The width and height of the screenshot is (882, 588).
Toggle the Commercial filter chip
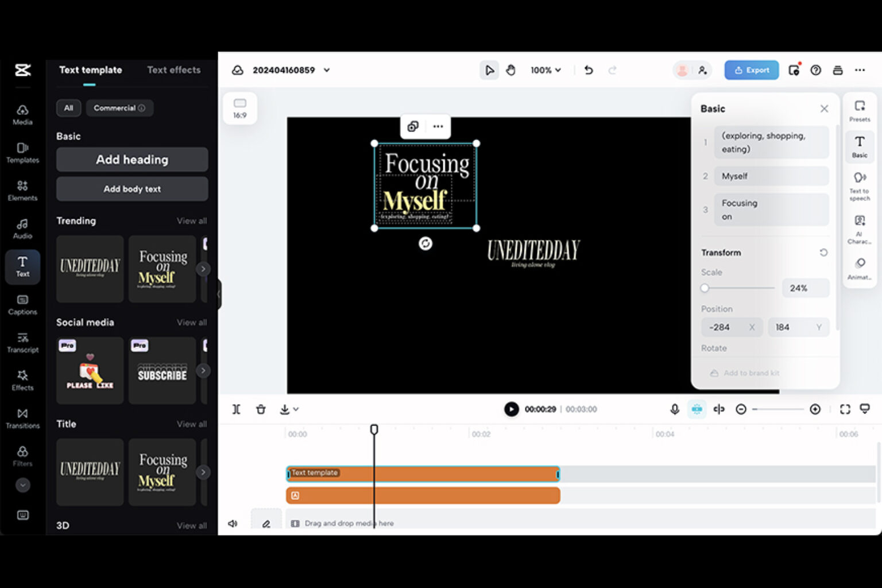119,108
